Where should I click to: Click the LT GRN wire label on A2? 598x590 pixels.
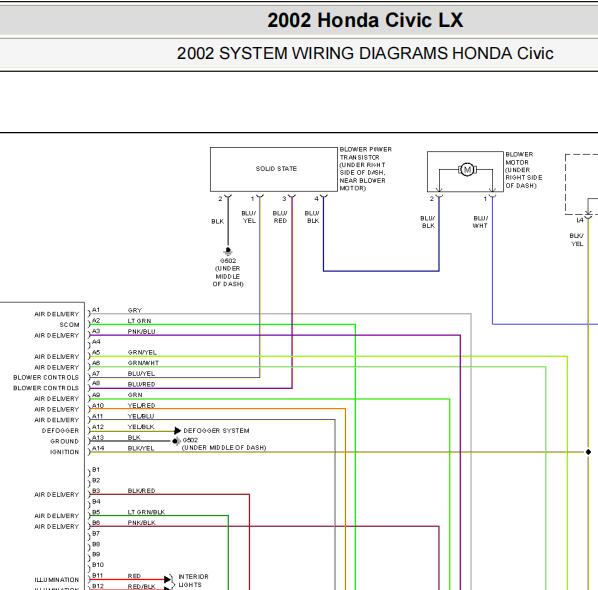coord(140,321)
